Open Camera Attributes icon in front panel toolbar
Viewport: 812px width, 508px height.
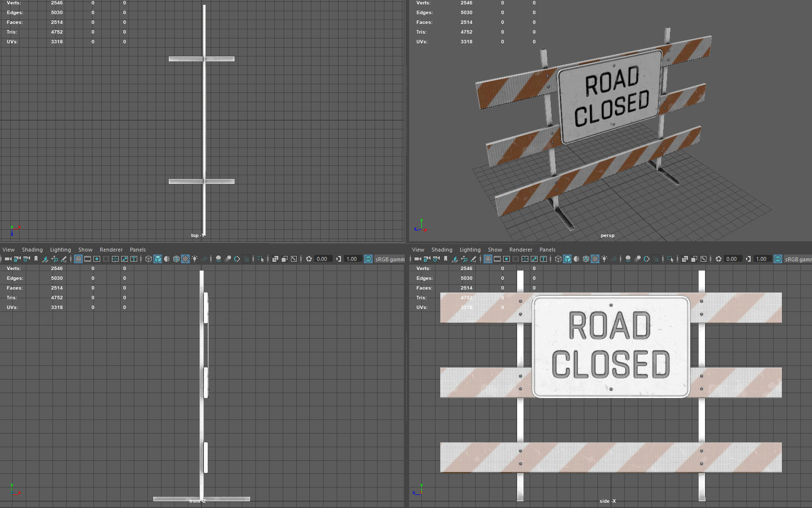26,259
